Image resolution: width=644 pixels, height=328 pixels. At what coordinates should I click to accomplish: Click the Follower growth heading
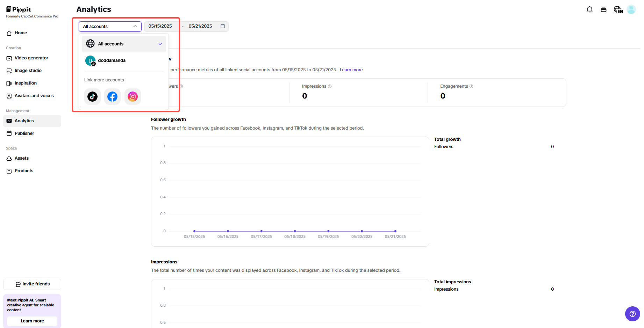(169, 119)
